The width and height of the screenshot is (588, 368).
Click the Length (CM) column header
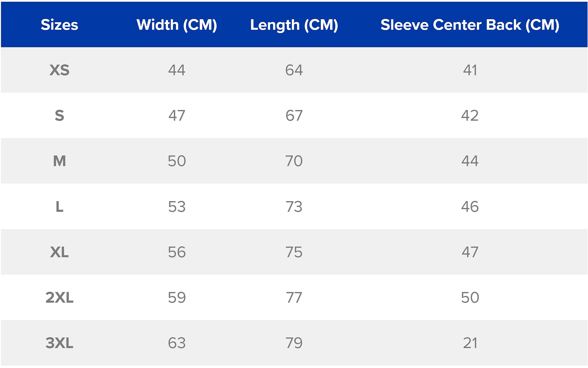point(294,25)
